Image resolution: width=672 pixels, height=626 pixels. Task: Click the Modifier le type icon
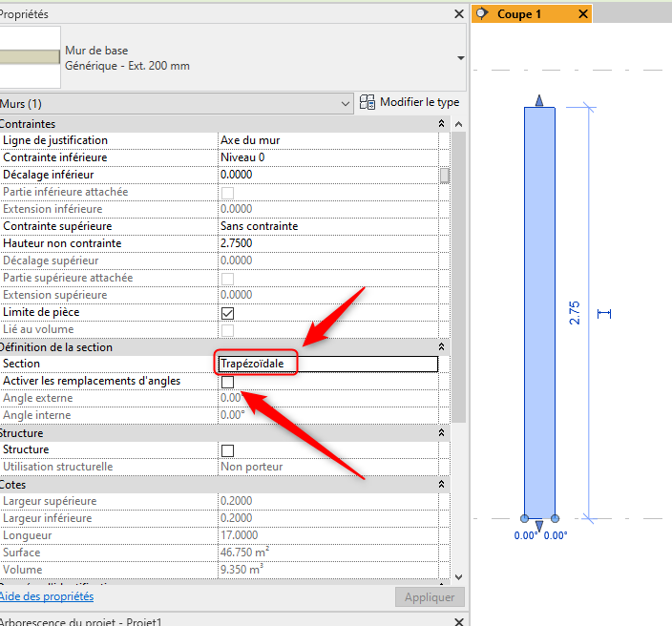367,102
